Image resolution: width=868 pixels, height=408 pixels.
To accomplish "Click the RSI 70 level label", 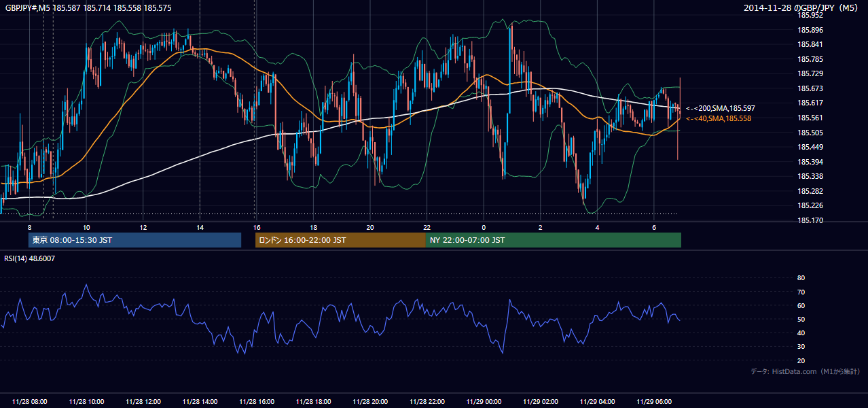I will 801,292.
